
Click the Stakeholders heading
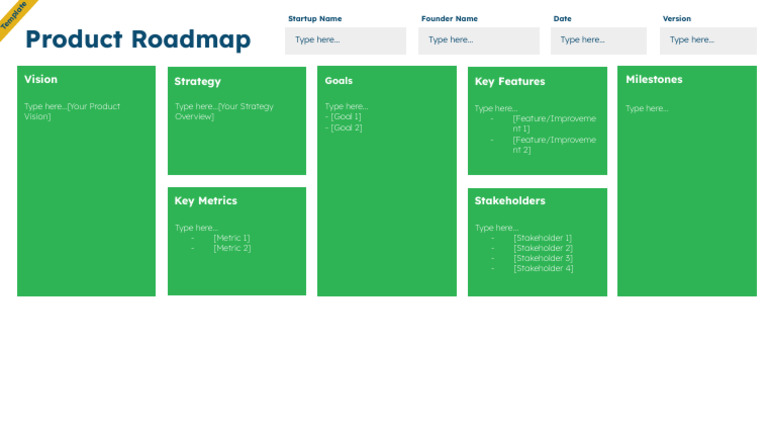point(510,201)
